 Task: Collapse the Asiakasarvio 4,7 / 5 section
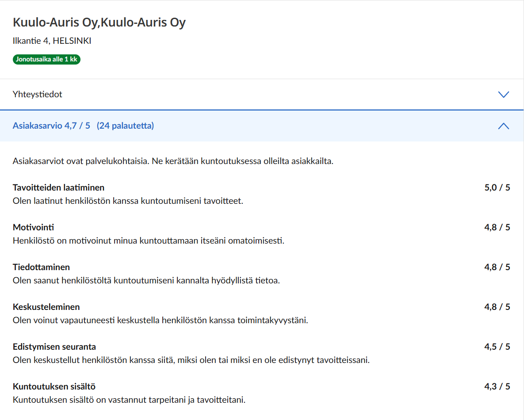(51, 126)
